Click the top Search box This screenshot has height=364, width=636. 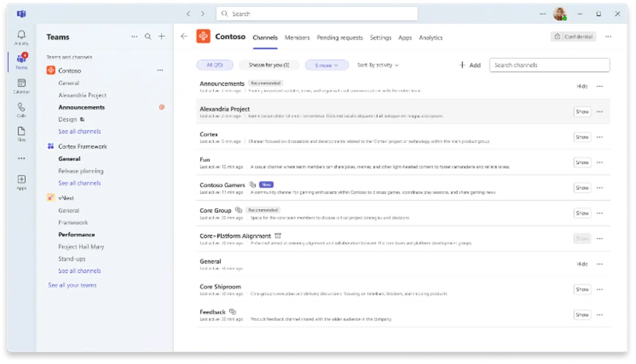(x=317, y=14)
